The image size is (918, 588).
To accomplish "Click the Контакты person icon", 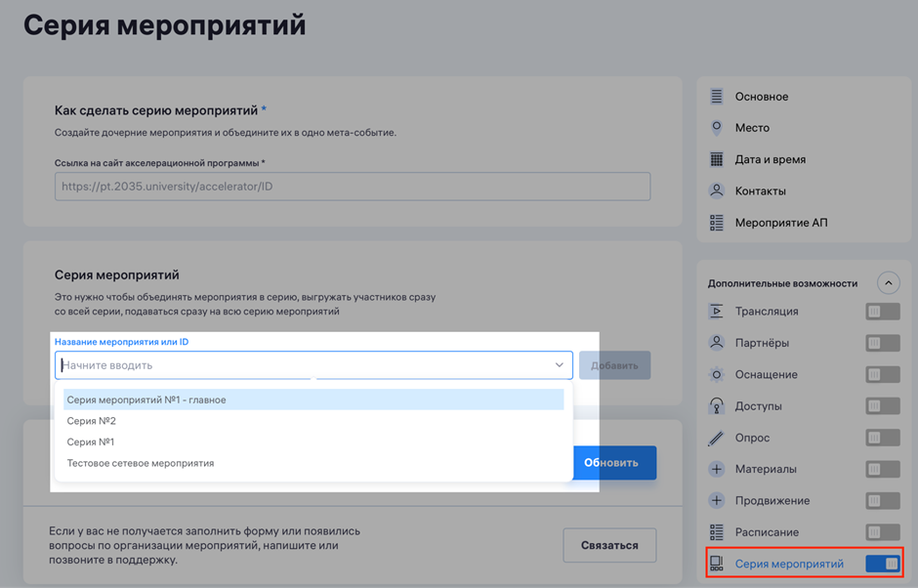I will click(717, 190).
